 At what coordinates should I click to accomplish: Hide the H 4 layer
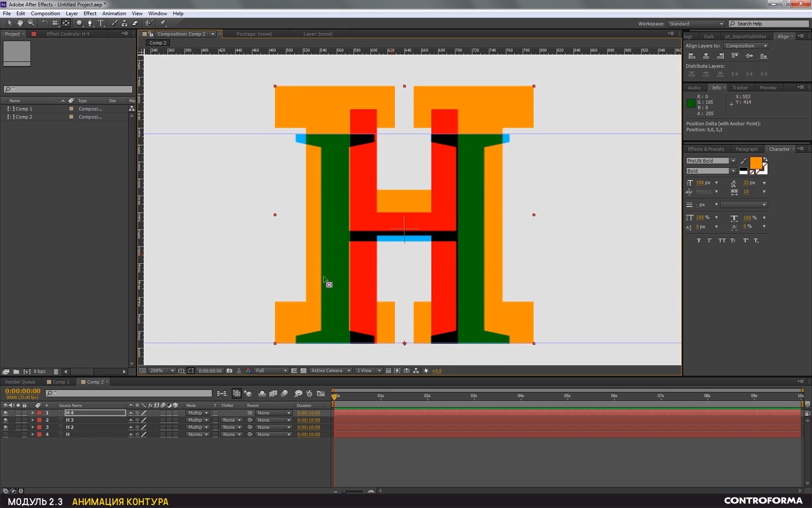6,413
